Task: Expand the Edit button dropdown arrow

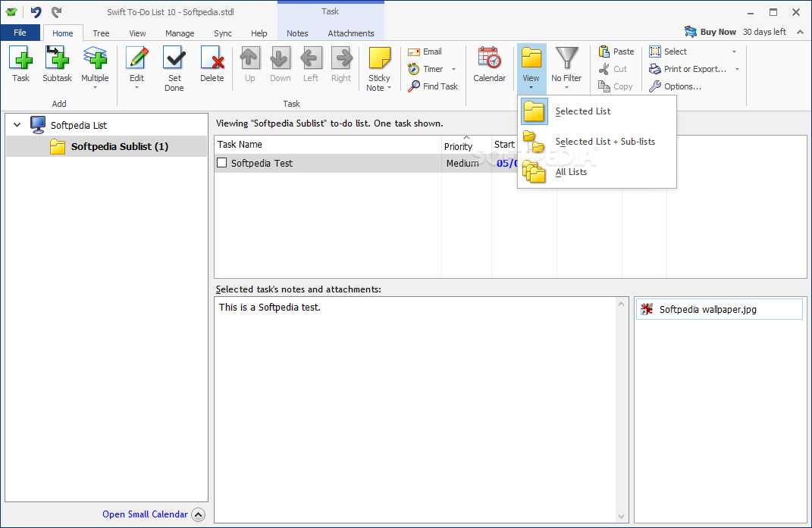Action: tap(136, 88)
